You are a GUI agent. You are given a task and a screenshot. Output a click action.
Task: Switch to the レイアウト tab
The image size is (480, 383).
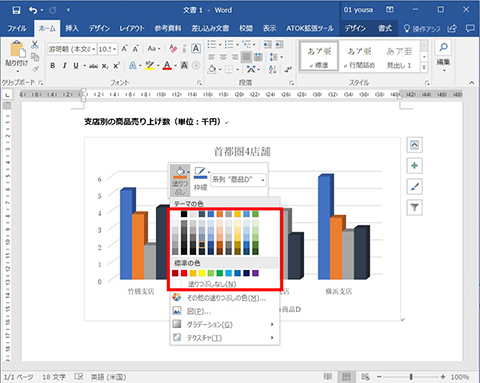(x=132, y=28)
